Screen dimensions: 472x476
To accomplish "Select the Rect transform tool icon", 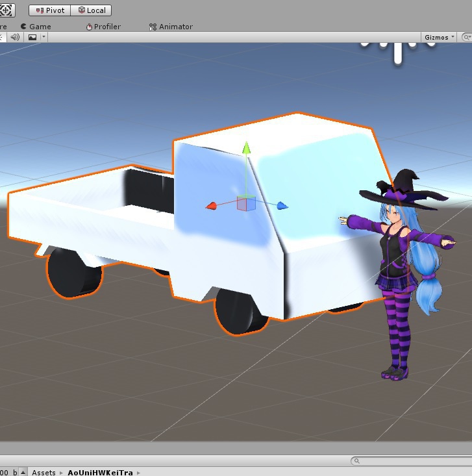I will pyautogui.click(x=6, y=10).
